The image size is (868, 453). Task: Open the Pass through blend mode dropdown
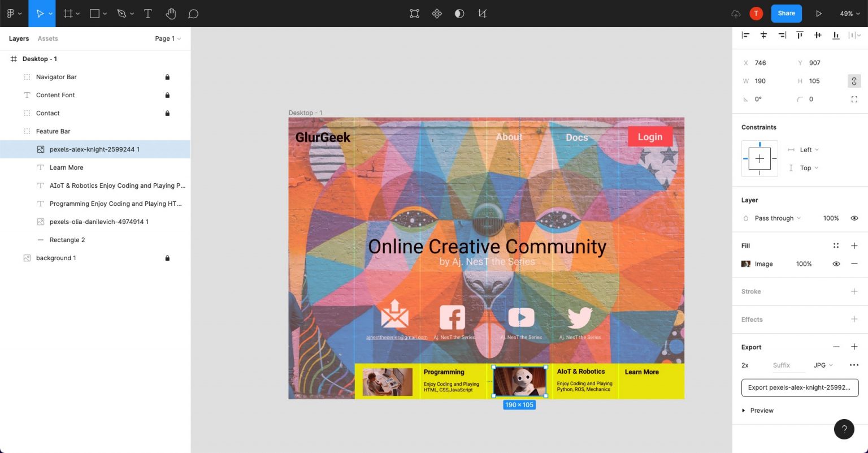774,218
